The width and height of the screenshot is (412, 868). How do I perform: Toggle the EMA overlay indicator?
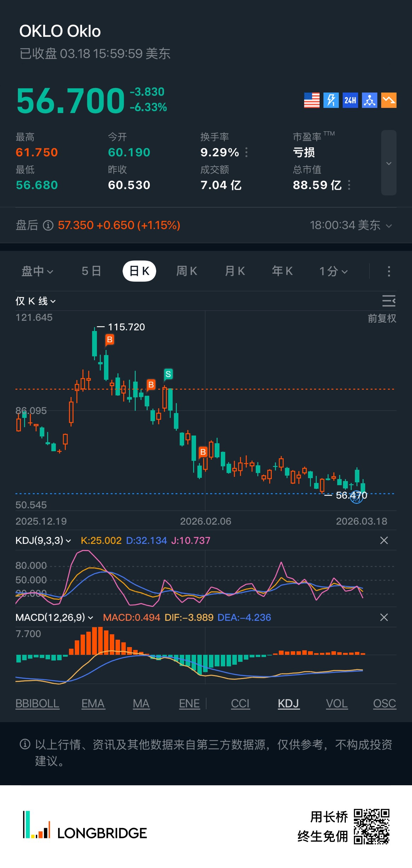(x=93, y=704)
